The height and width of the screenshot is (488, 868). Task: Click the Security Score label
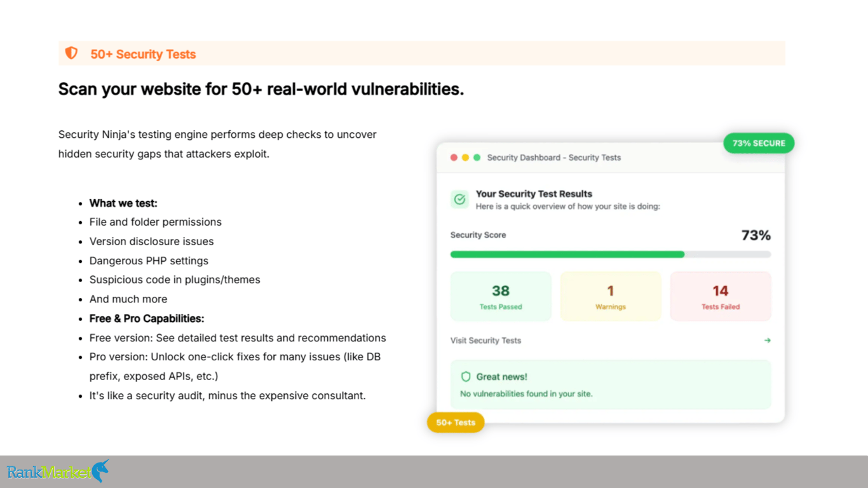point(478,235)
